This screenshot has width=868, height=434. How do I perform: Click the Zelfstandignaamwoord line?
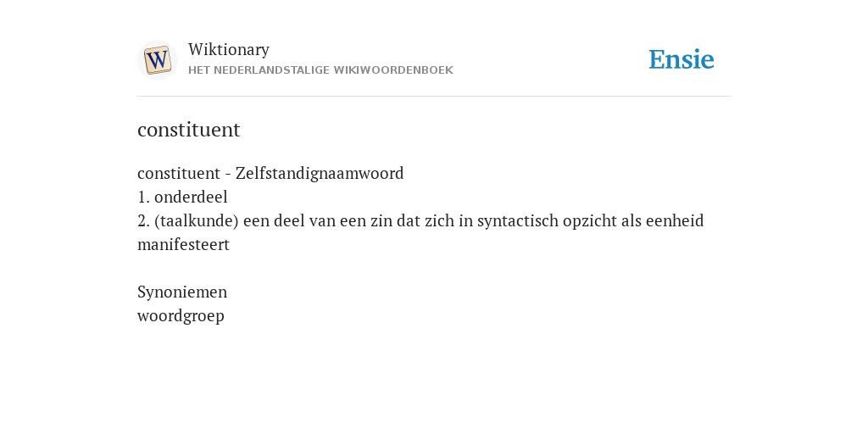[270, 173]
